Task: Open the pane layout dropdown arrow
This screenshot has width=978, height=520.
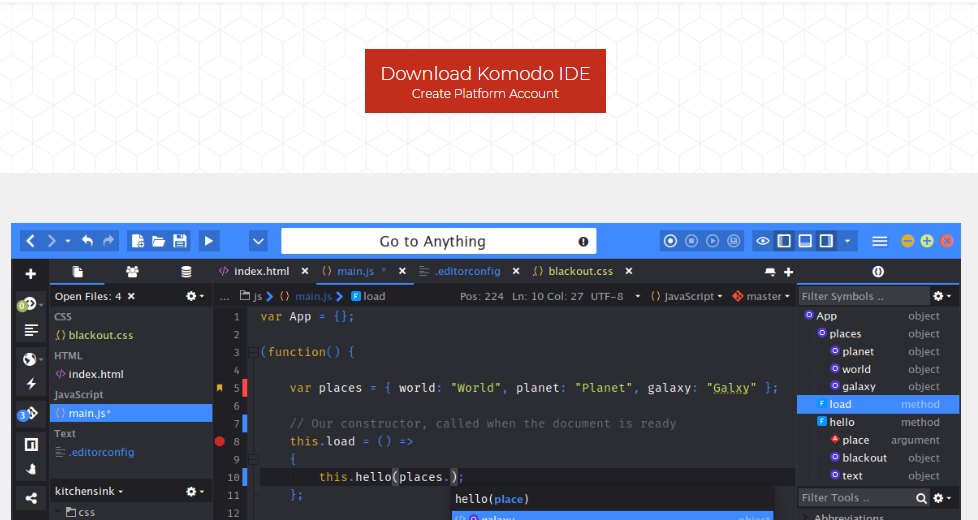Action: point(847,241)
